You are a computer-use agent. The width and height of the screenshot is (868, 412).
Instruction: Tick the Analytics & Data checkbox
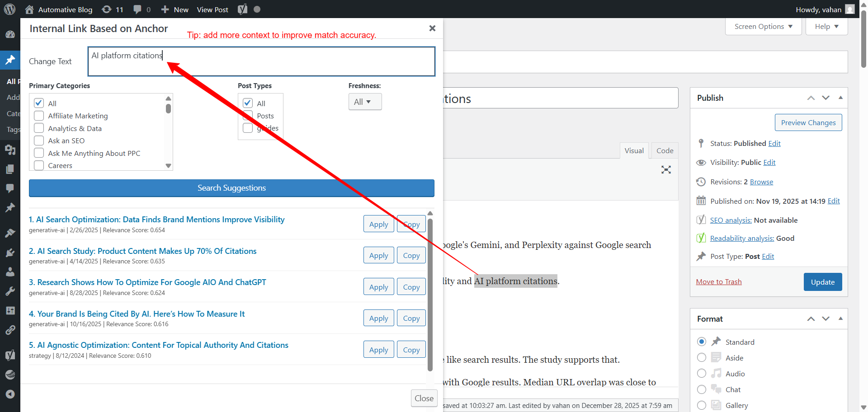point(39,128)
